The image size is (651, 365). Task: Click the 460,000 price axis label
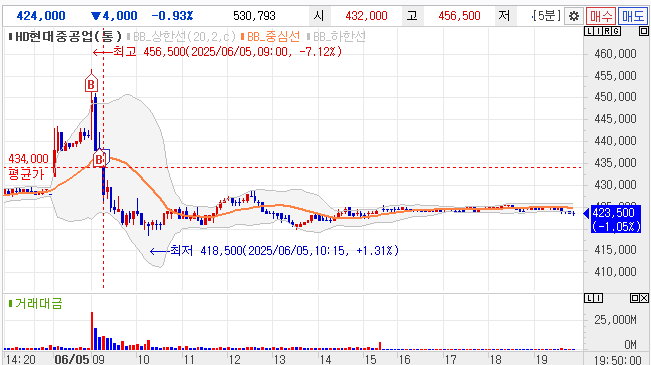point(615,54)
